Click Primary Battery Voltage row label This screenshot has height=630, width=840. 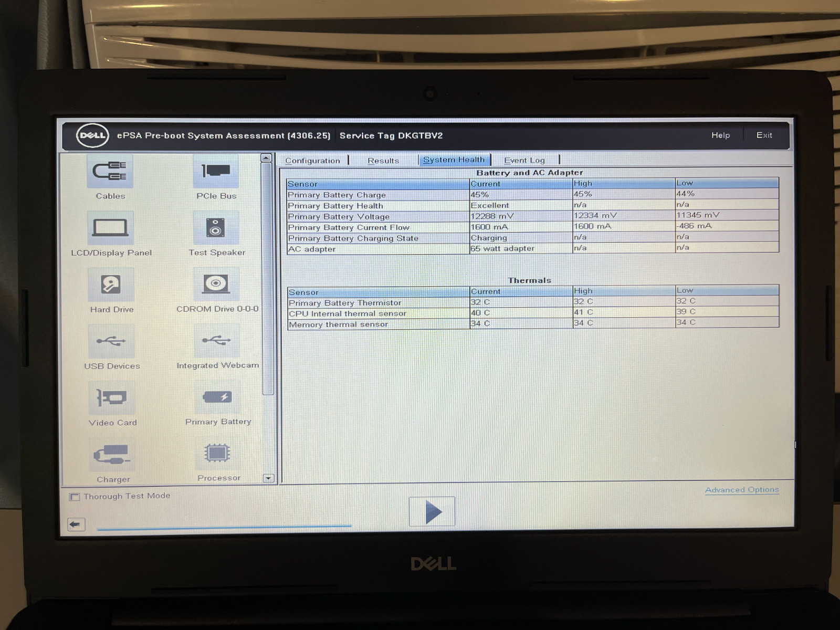339,217
